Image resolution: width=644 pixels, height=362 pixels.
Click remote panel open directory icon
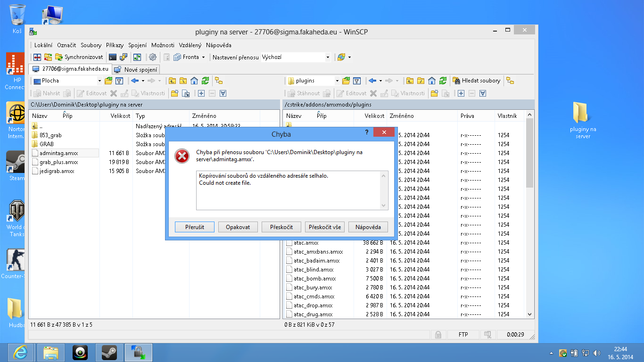pos(346,81)
